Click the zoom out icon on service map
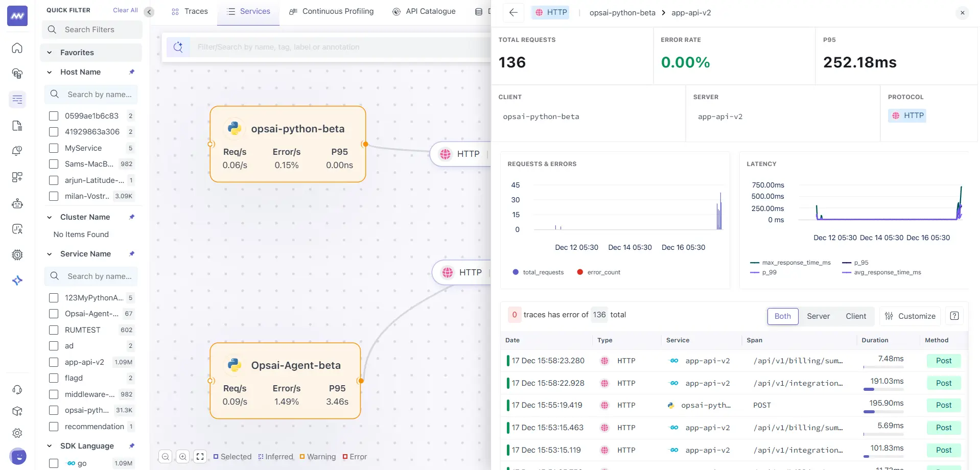Viewport: 980px width, 470px height. pos(166,457)
